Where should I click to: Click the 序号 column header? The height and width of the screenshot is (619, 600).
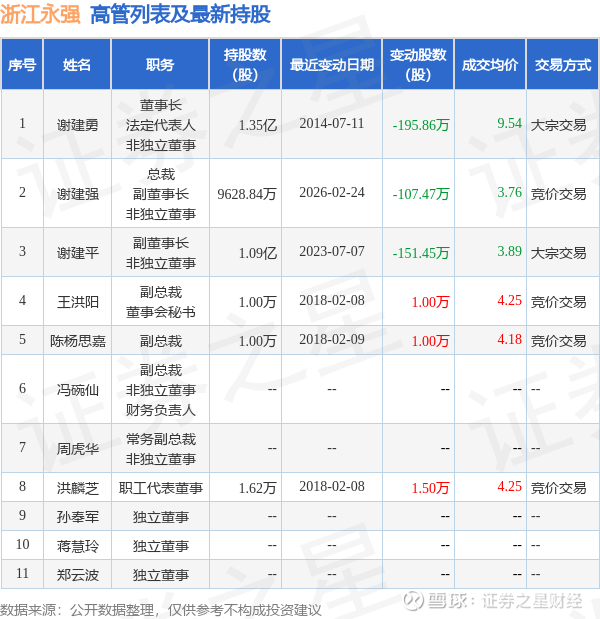tap(22, 64)
